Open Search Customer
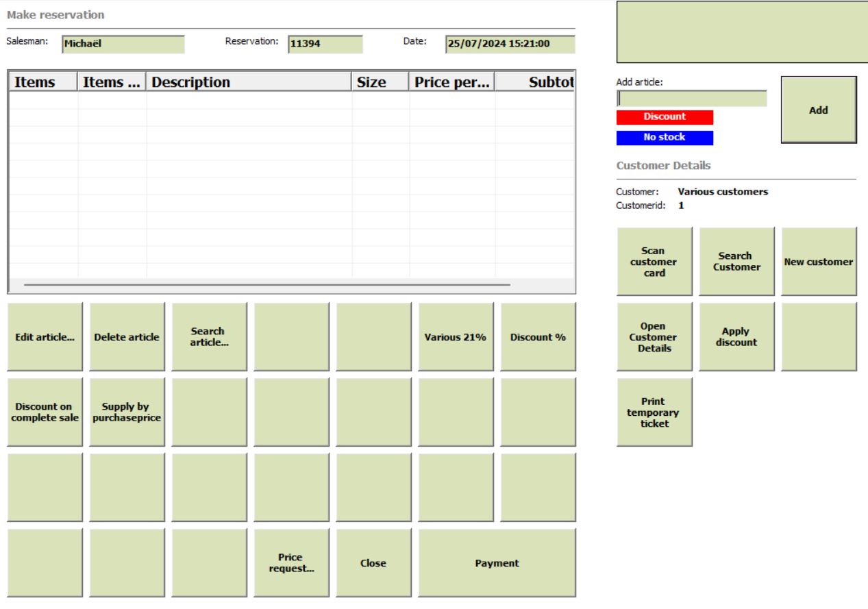 pos(736,262)
